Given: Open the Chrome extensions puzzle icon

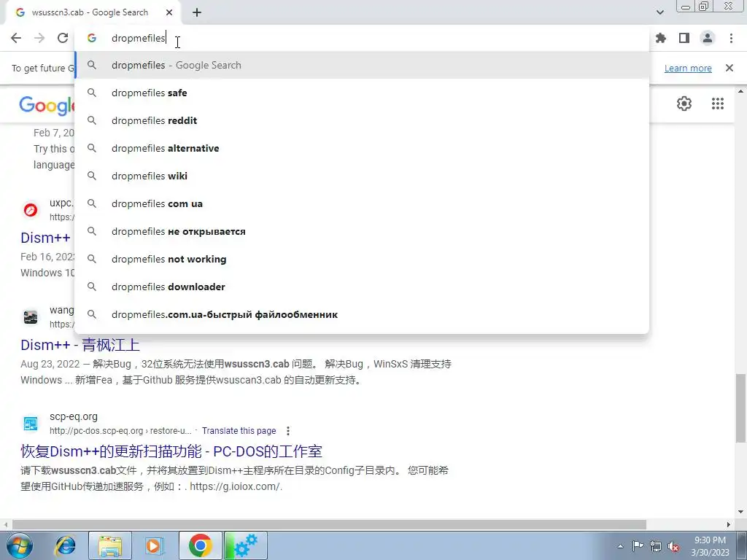Looking at the screenshot, I should click(661, 38).
